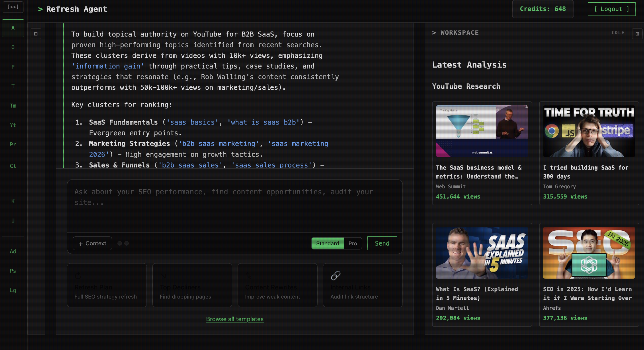
Task: Open the Ad section in the sidebar
Action: point(13,251)
